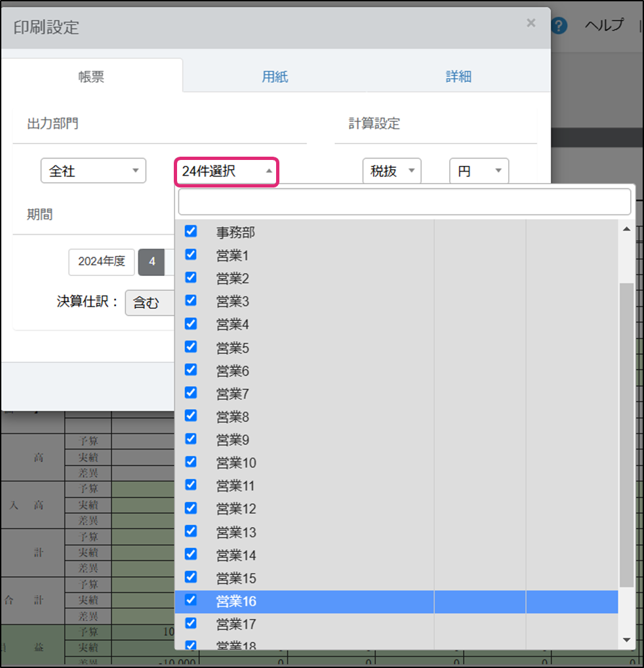Open the ヘルプ menu
Screen dimensions: 644x668
pos(604,26)
